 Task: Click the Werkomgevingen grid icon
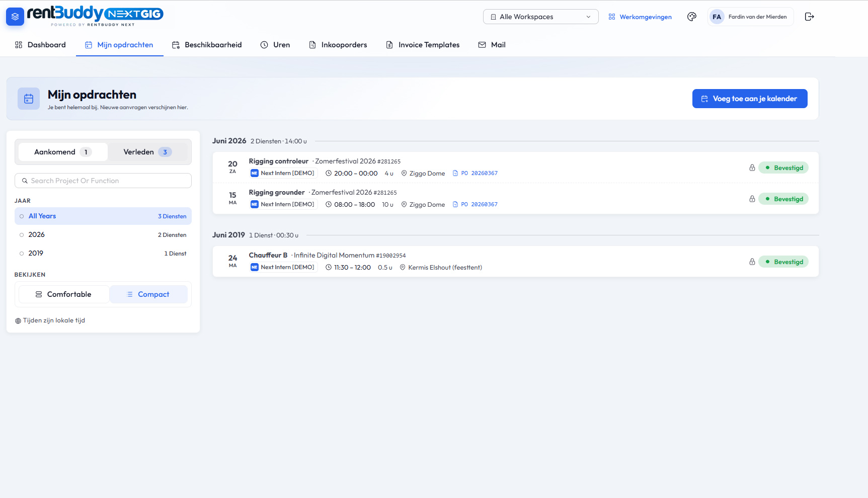[612, 17]
